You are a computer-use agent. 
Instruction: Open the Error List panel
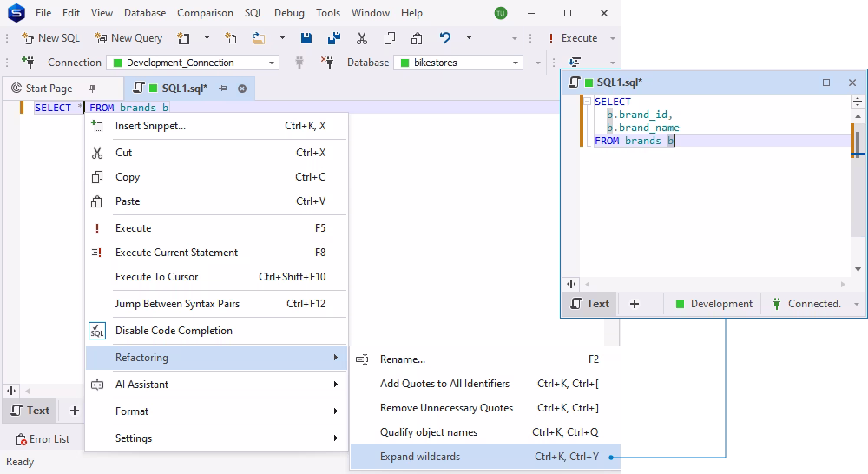(43, 439)
